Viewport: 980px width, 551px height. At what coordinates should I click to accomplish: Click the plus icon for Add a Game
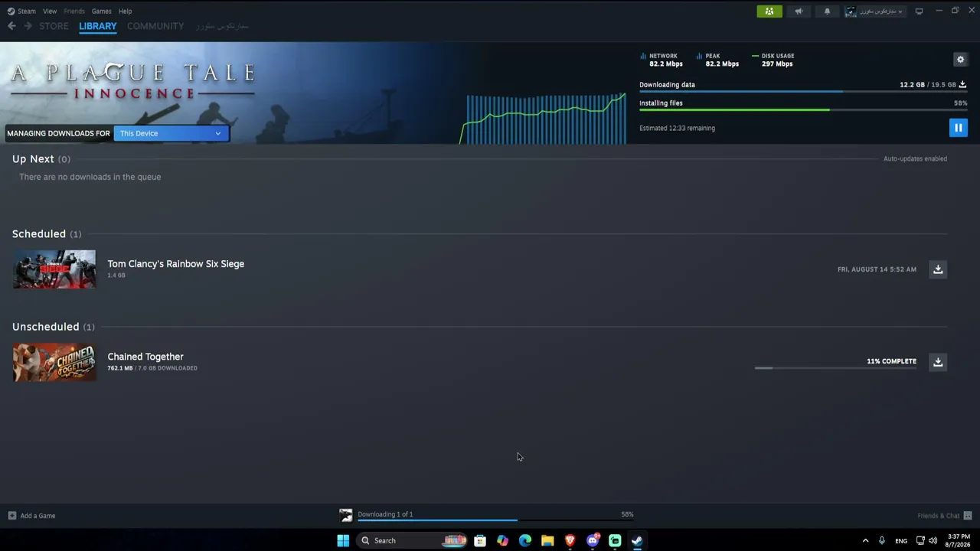[x=11, y=516]
